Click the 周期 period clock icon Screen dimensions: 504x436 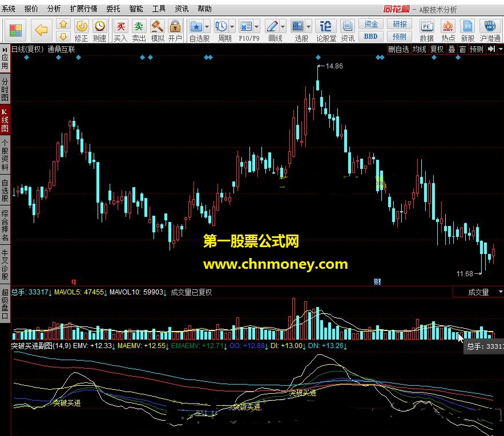(x=221, y=26)
